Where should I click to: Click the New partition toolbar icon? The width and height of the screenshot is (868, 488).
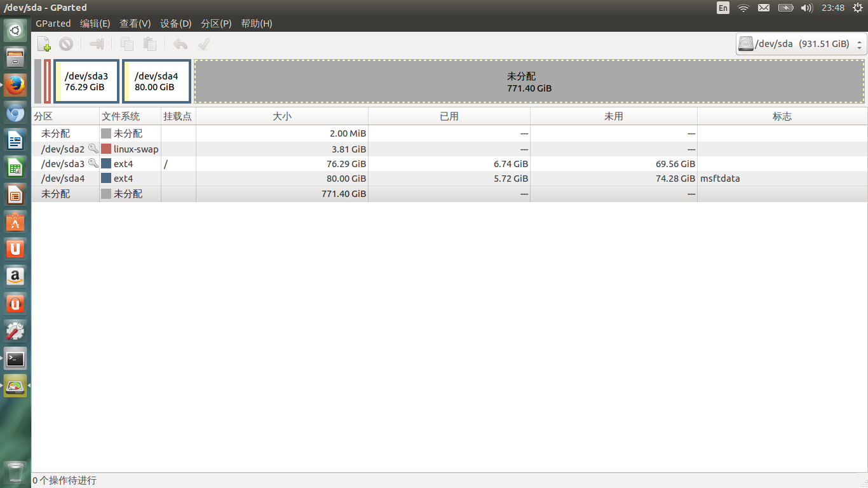click(x=44, y=44)
